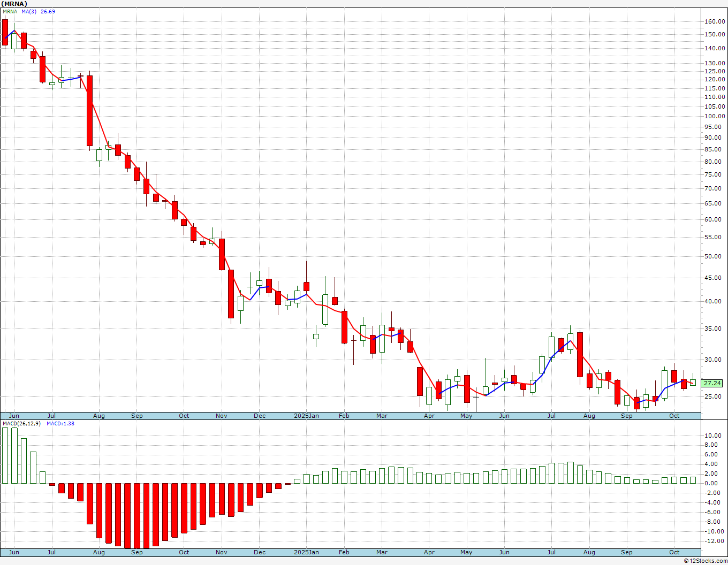Click the 100.00 price axis label
The image size is (728, 565).
pyautogui.click(x=715, y=116)
